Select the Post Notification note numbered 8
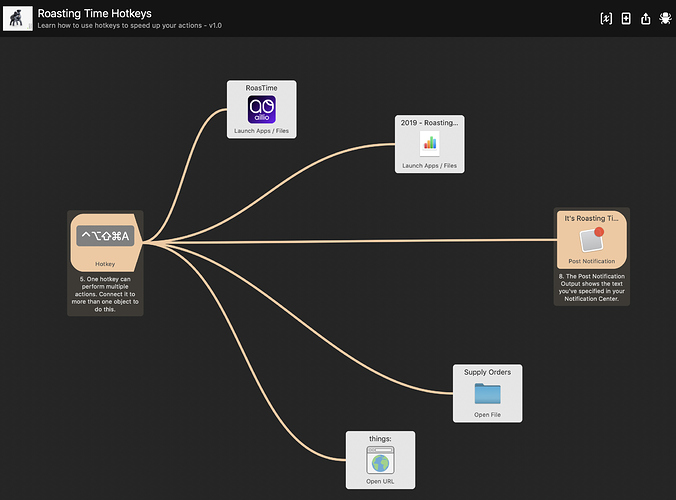The width and height of the screenshot is (676, 500). pos(590,285)
